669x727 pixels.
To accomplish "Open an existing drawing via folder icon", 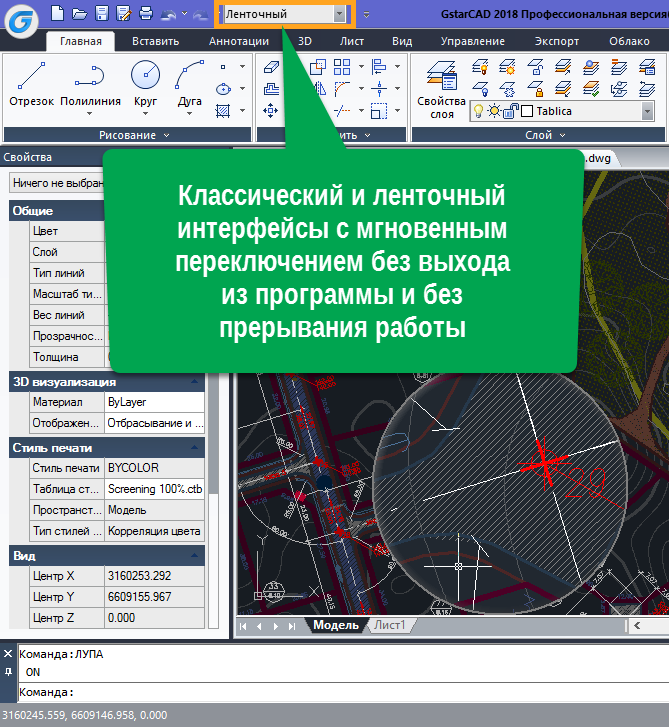I will (x=79, y=14).
